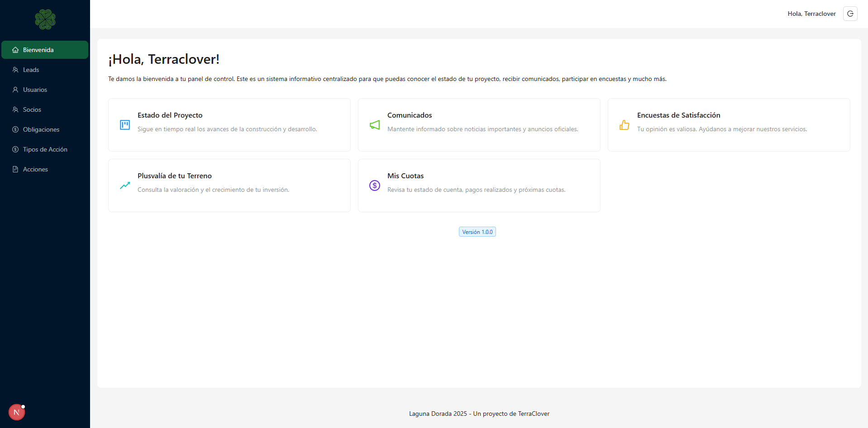This screenshot has width=868, height=428.
Task: Click the dollar circle icon on Mis Cuotas
Action: click(374, 185)
